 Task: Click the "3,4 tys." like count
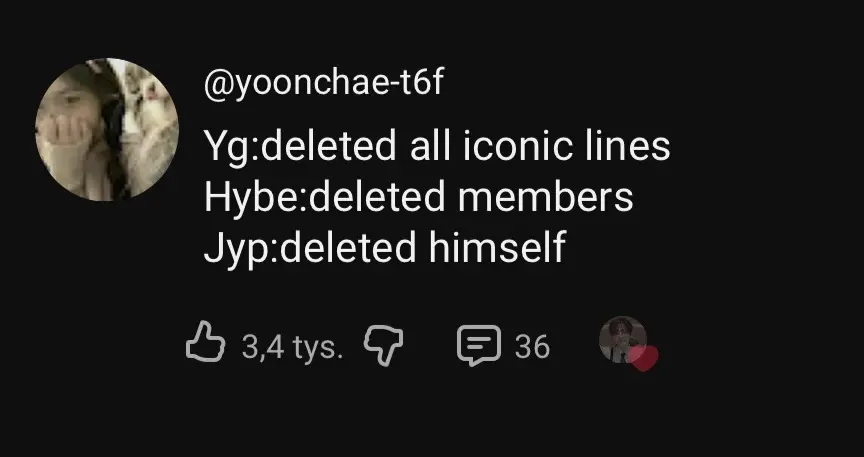click(x=293, y=347)
